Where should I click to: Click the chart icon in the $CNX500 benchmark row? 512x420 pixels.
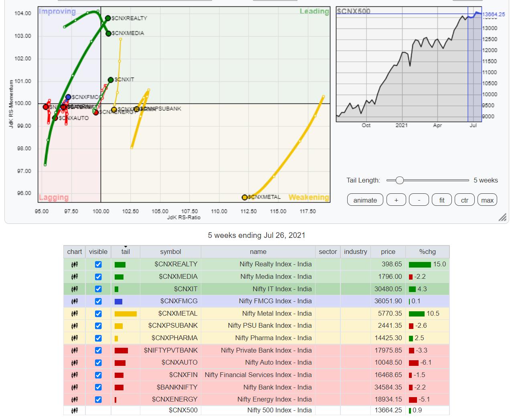pyautogui.click(x=74, y=410)
